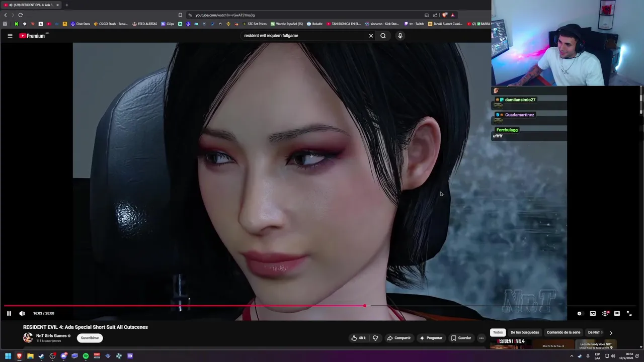Open the Leon Kennedy suggested video thumbnail
Viewport: 644px width, 362px height.
(596, 344)
